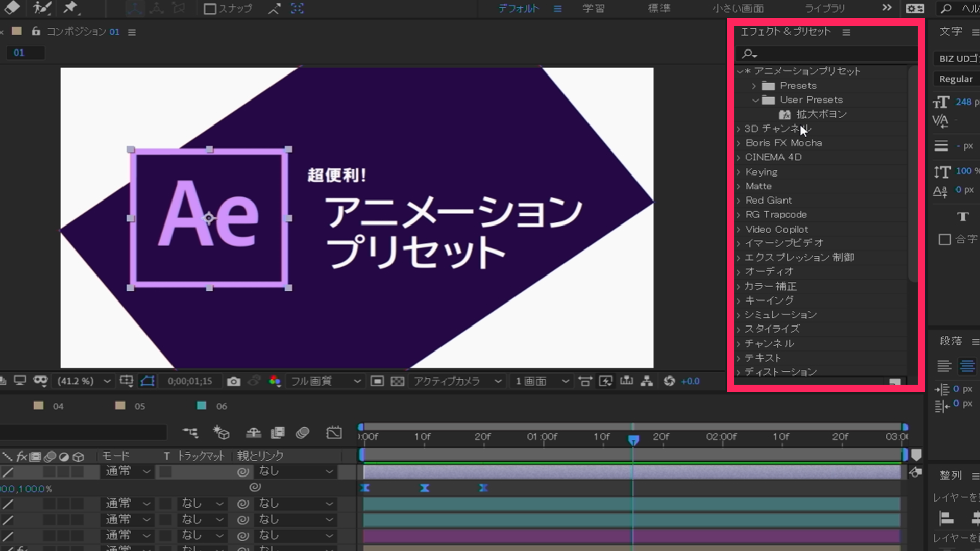Expand the CINEMA 4D category
Screen dimensions: 980x551
tap(738, 158)
